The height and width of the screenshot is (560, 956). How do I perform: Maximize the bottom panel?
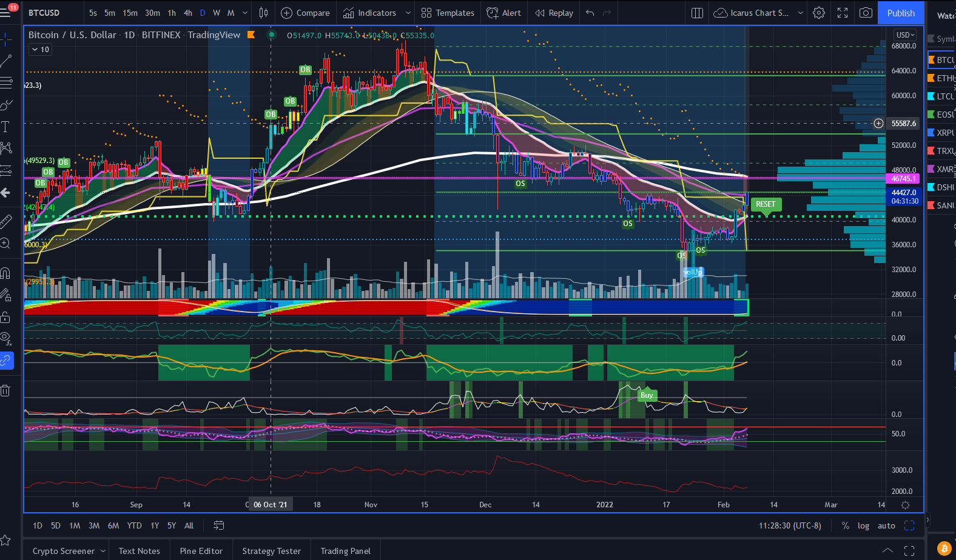[x=909, y=551]
